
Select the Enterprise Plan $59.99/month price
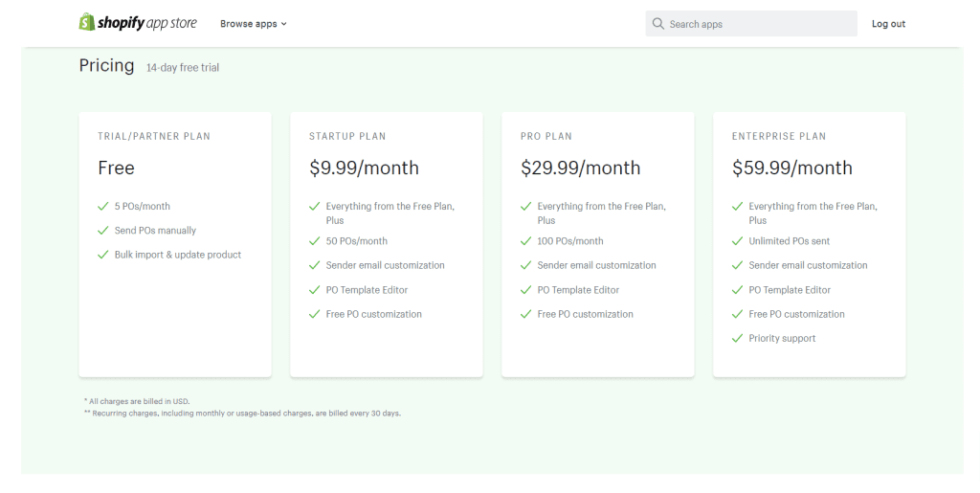pos(791,168)
